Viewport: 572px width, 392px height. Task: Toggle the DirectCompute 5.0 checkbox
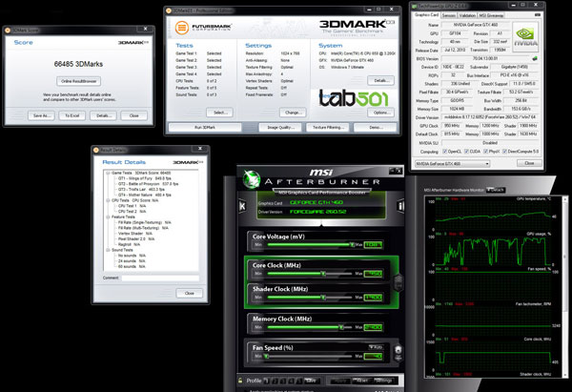click(x=504, y=151)
